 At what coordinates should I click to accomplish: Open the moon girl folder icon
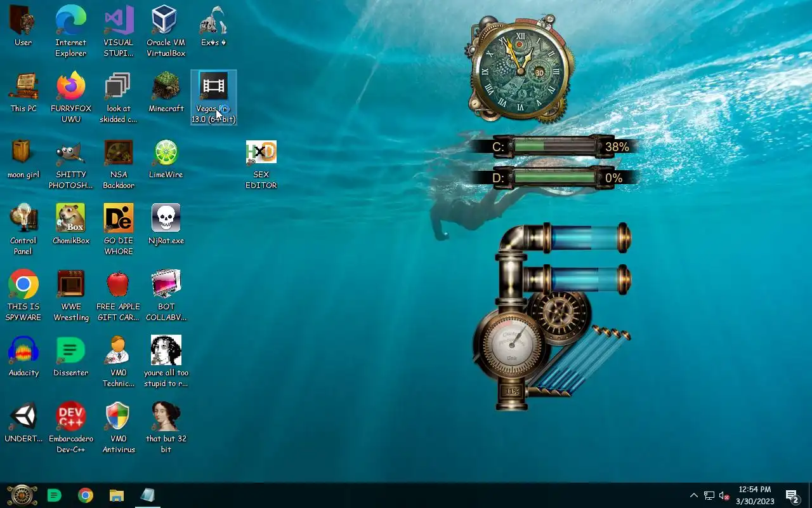[x=23, y=159]
